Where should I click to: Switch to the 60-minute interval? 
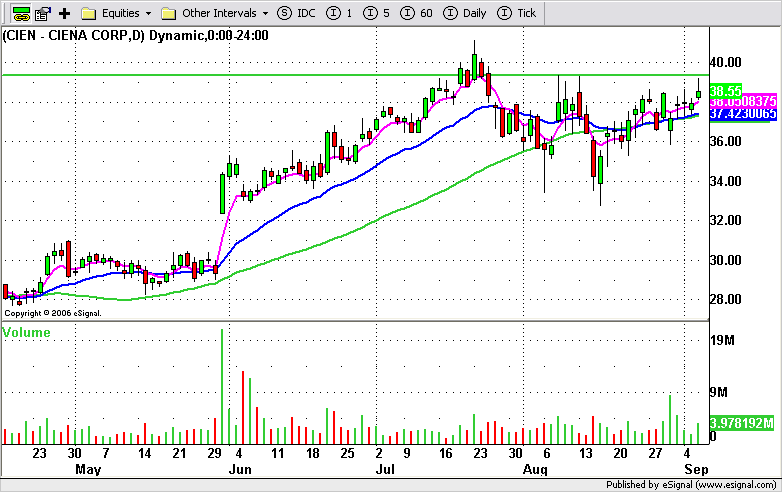pyautogui.click(x=416, y=13)
